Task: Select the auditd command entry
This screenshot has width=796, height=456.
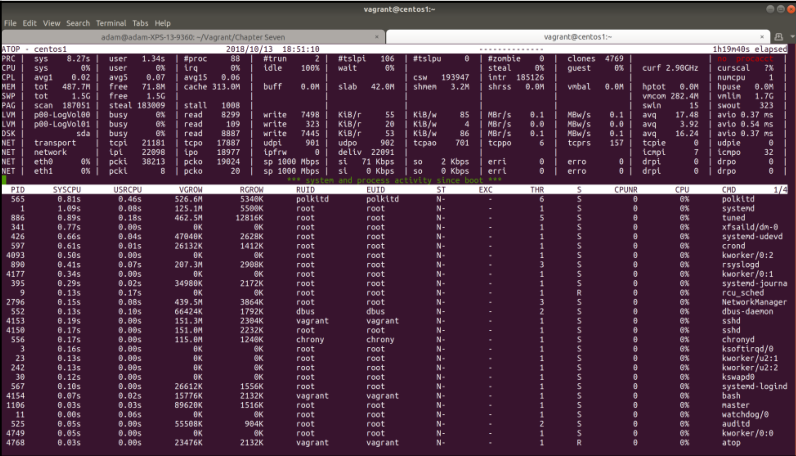Action: [736, 424]
